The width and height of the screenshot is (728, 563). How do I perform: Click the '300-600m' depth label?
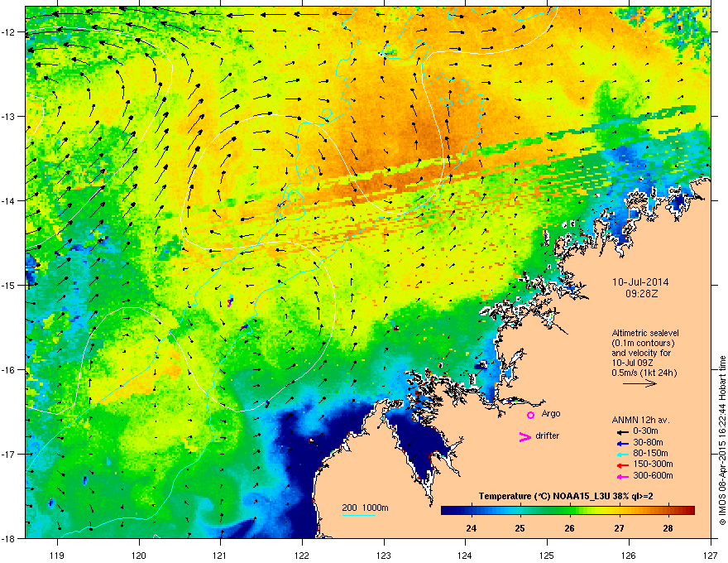(653, 475)
